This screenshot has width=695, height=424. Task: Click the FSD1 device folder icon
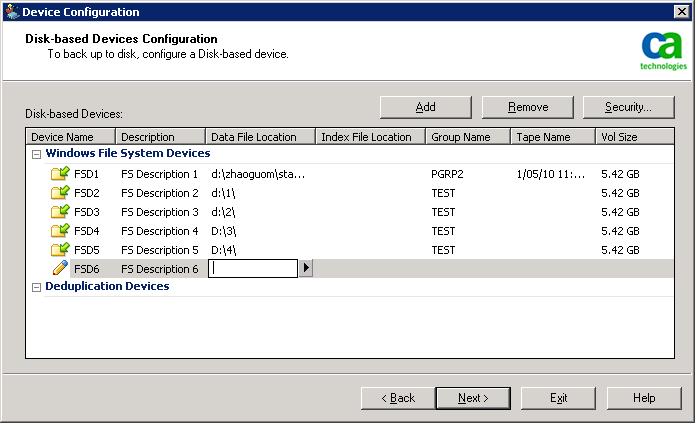click(60, 174)
